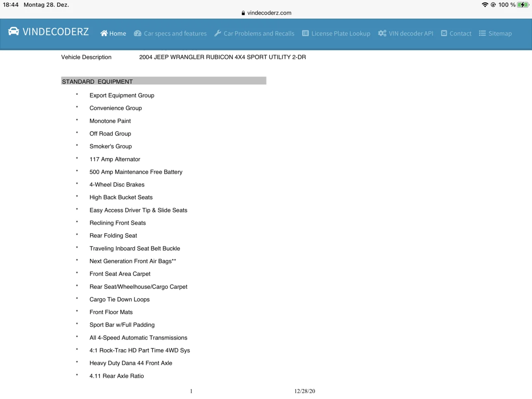Viewport: 532px width, 399px height.
Task: Select 4-Wheel Disc Brakes item
Action: click(117, 185)
